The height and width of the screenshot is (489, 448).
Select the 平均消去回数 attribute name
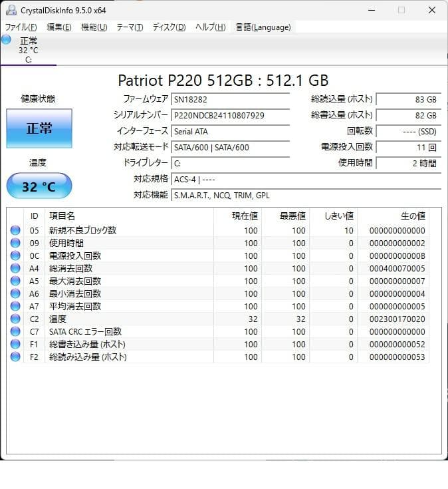tap(75, 306)
